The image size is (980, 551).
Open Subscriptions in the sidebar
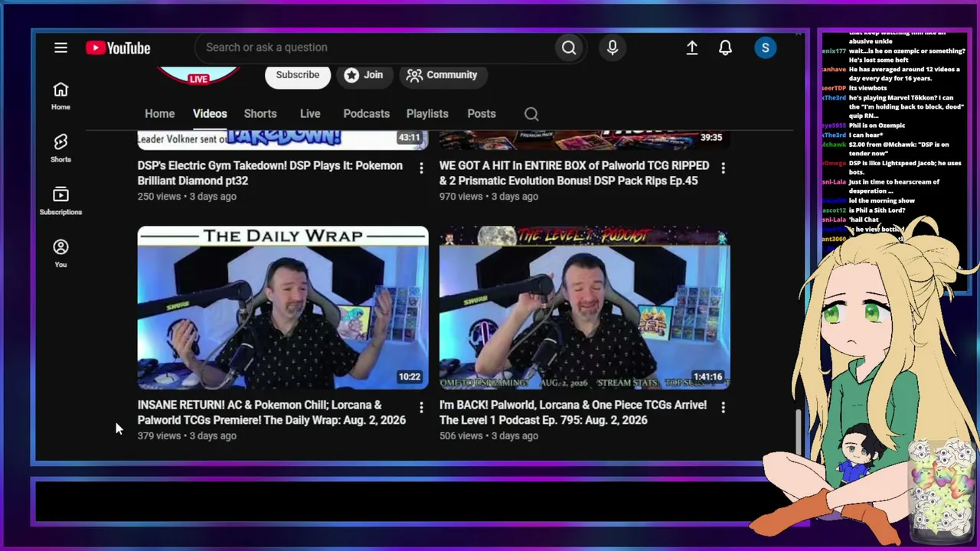pos(60,201)
